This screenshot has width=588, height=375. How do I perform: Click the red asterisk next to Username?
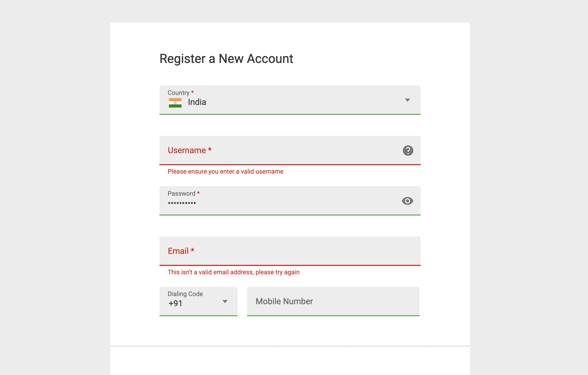(x=209, y=148)
